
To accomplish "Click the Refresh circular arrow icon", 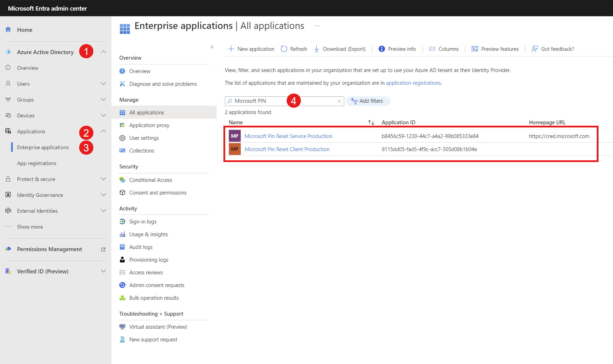I will click(284, 49).
